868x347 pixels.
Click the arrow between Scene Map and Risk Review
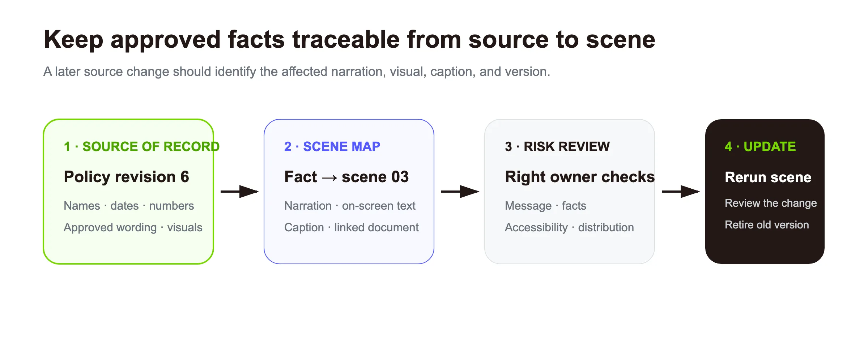(x=460, y=192)
